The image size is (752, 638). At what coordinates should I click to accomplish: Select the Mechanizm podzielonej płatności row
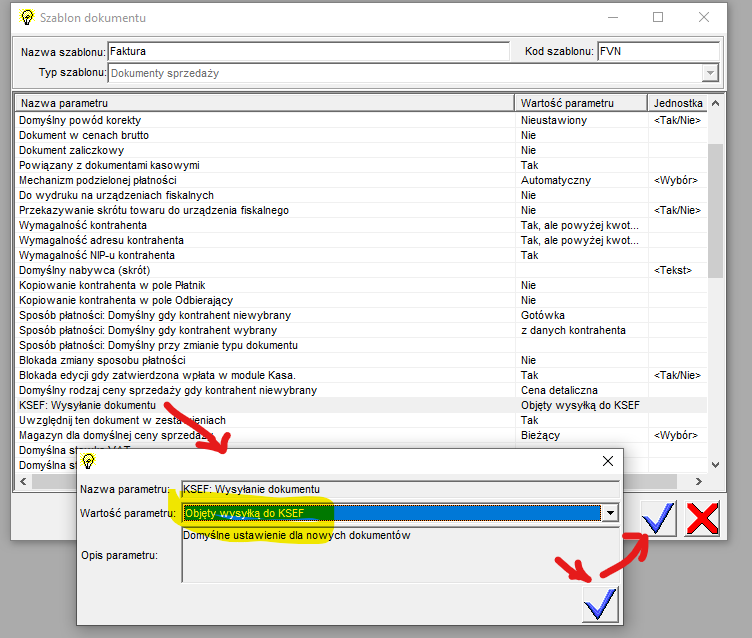pyautogui.click(x=265, y=180)
